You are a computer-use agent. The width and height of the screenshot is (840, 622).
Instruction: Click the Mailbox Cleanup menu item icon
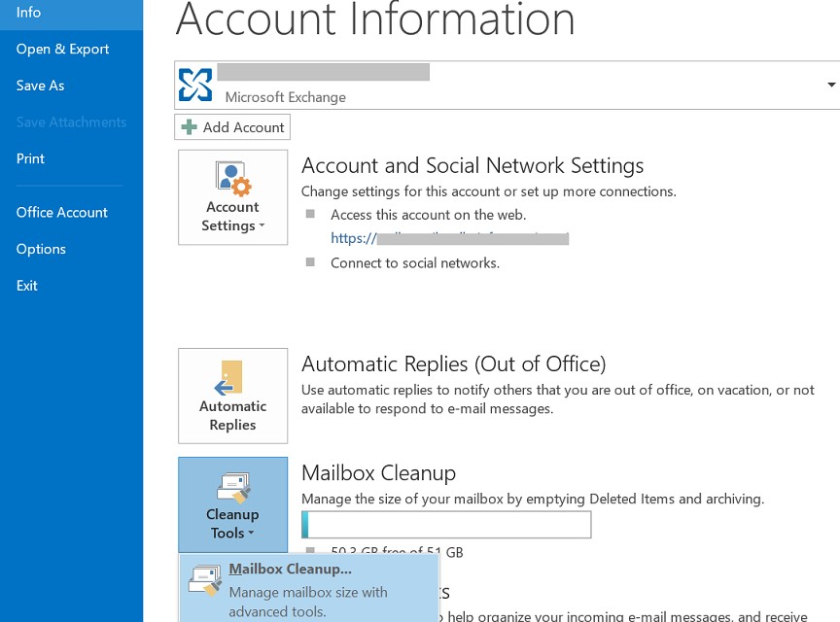tap(204, 580)
